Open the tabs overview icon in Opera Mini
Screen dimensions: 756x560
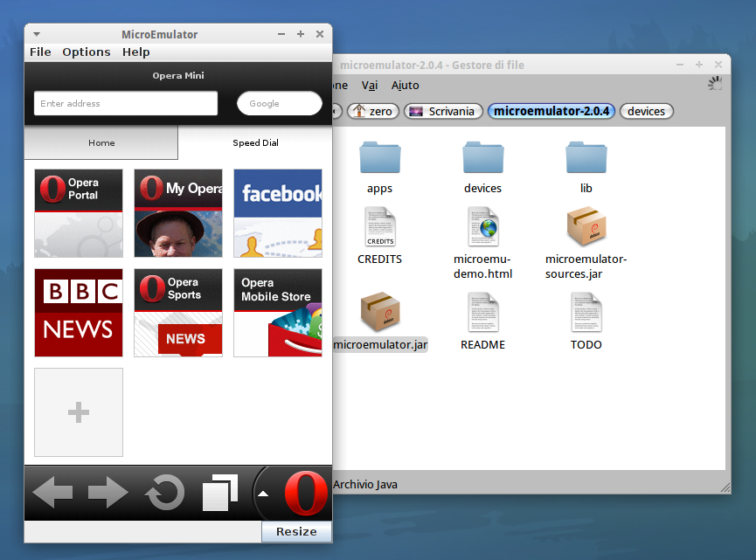point(220,493)
